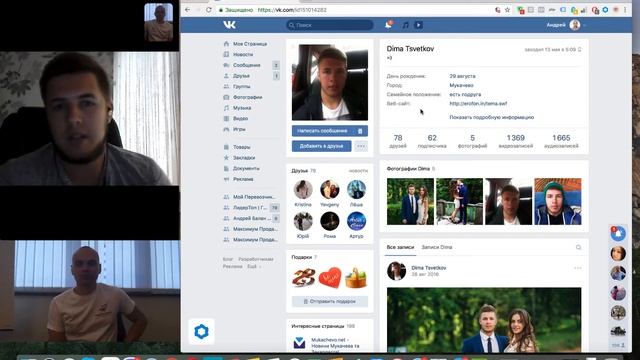This screenshot has height=360, width=640.
Task: Open Dima's large profile photo
Action: 330,82
